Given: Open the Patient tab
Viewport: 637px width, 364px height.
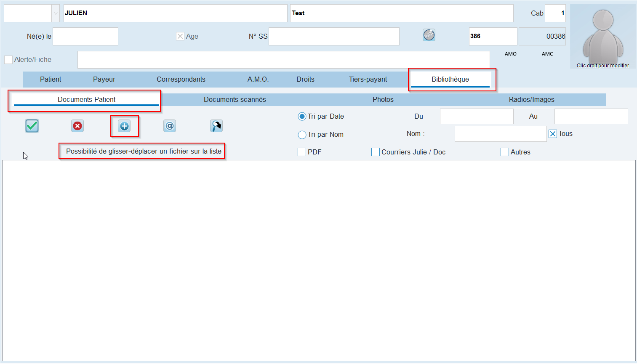Looking at the screenshot, I should tap(51, 79).
